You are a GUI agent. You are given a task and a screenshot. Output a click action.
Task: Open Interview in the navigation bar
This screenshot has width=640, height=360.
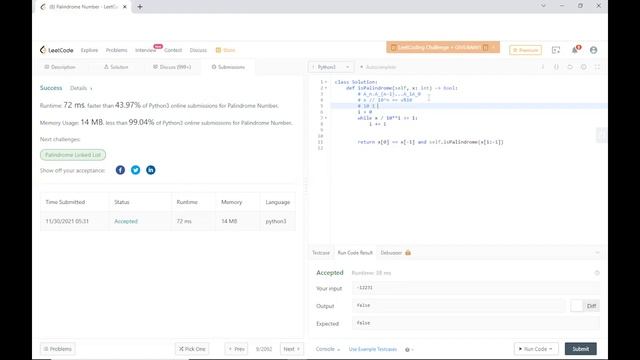click(x=145, y=50)
